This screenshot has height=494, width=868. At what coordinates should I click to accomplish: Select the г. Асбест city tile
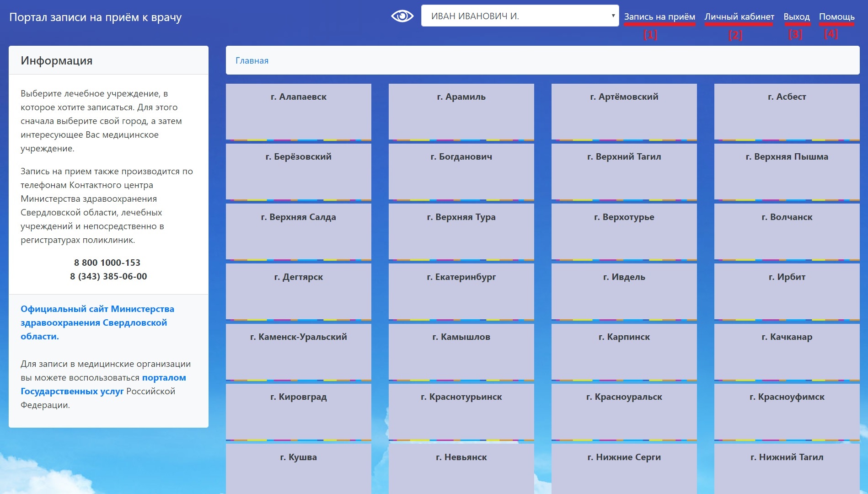coord(787,111)
